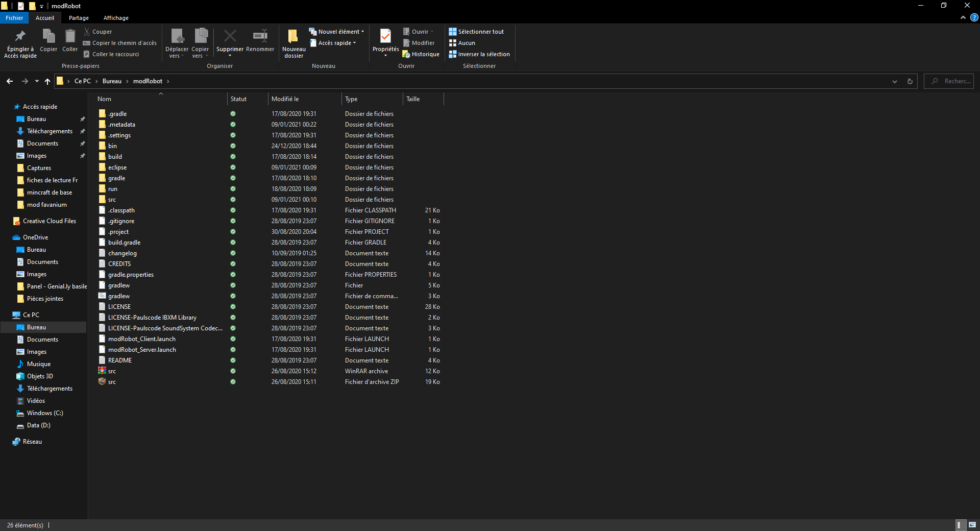The image size is (980, 531).
Task: Switch to details view in status bar
Action: 960,525
